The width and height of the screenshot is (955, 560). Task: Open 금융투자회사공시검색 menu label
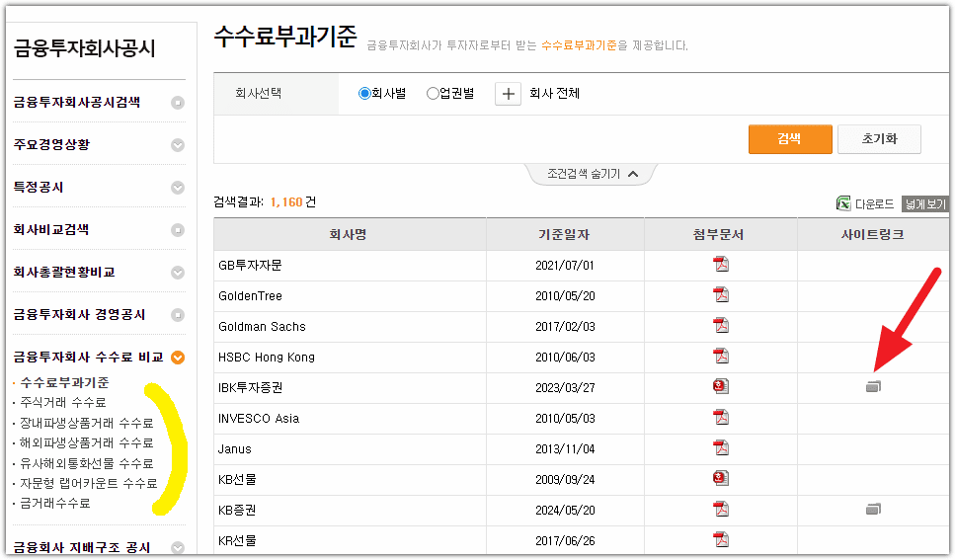coord(77,103)
